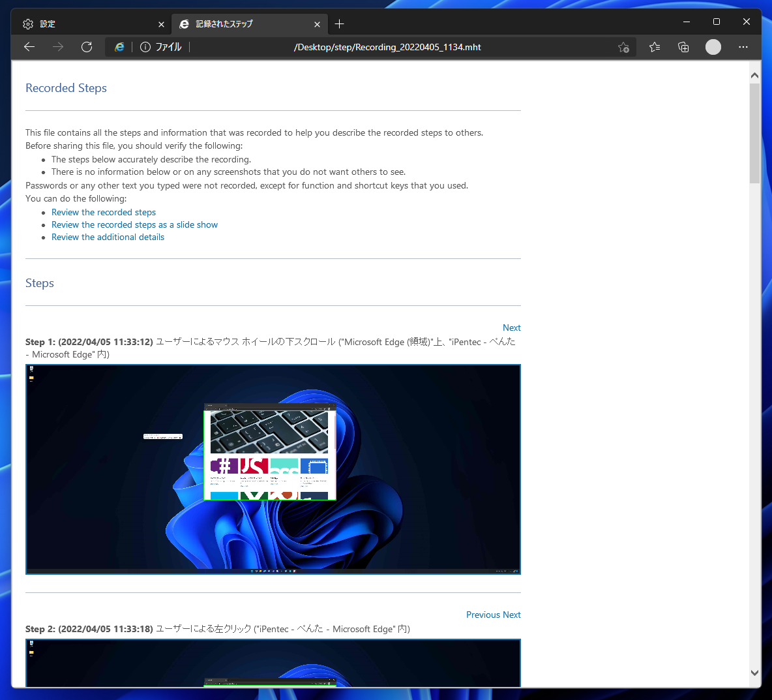
Task: Click the Recorded Steps heading
Action: pyautogui.click(x=66, y=88)
